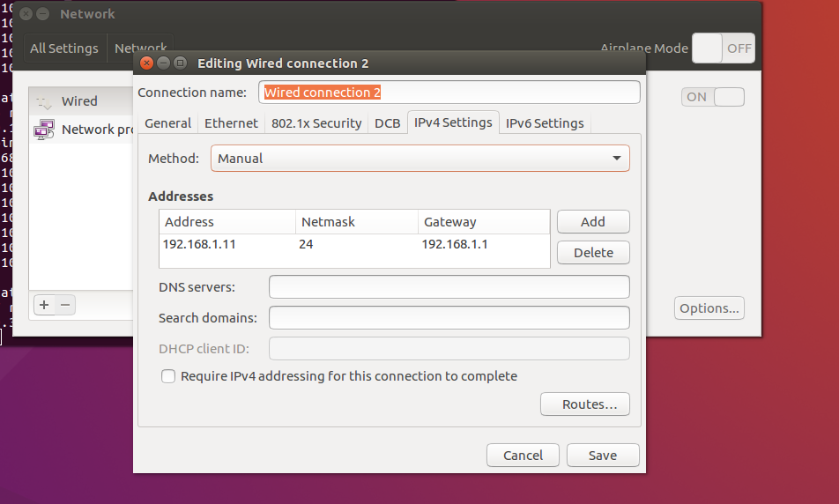Viewport: 839px width, 504px height.
Task: Click the DNS servers input field
Action: 449,286
